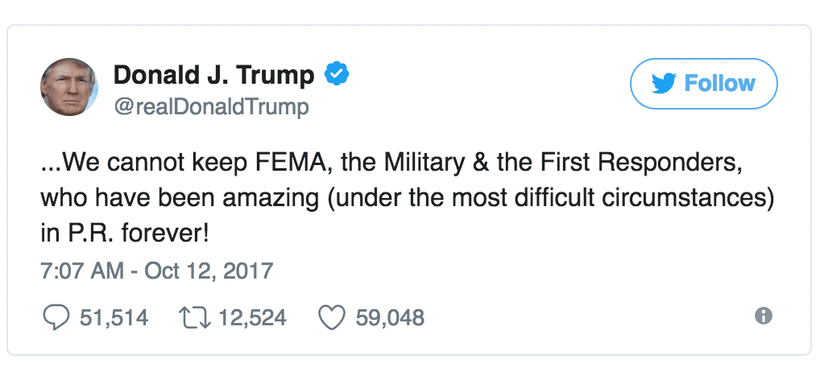
Task: Click the retweet arrows icon
Action: (195, 318)
